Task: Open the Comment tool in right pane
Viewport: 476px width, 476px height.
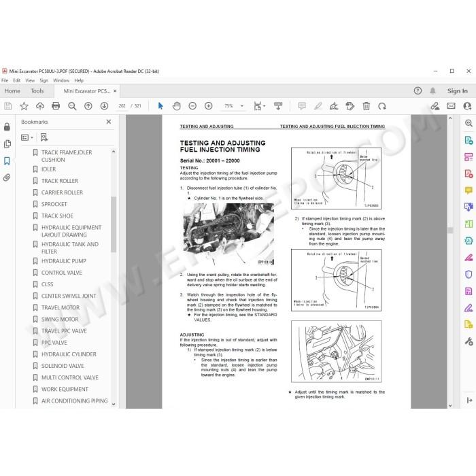Action: (x=469, y=190)
